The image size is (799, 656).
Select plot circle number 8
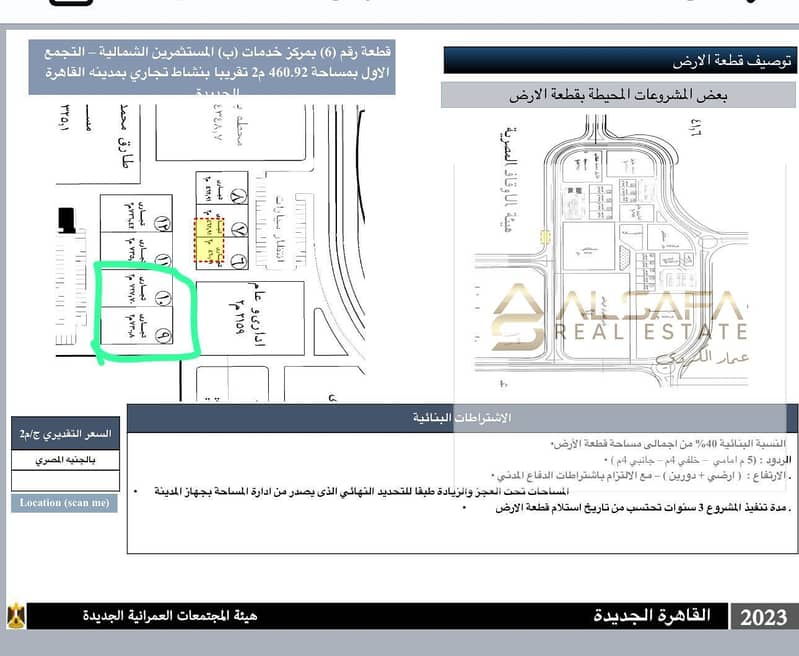coord(238,196)
